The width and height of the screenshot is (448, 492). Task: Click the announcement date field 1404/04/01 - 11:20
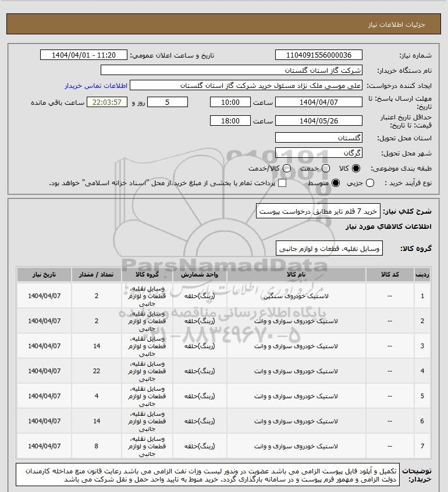84,55
